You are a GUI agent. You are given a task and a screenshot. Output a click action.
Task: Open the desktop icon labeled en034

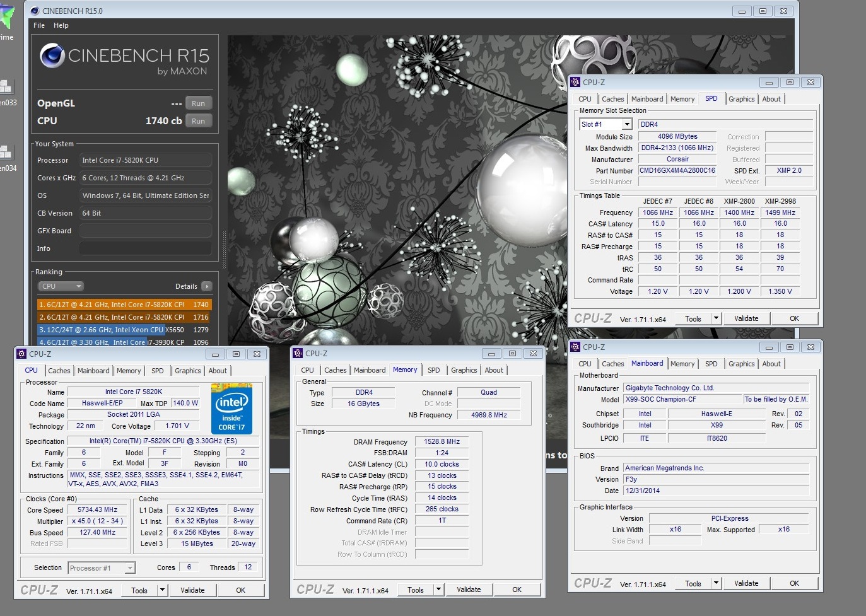(6, 158)
